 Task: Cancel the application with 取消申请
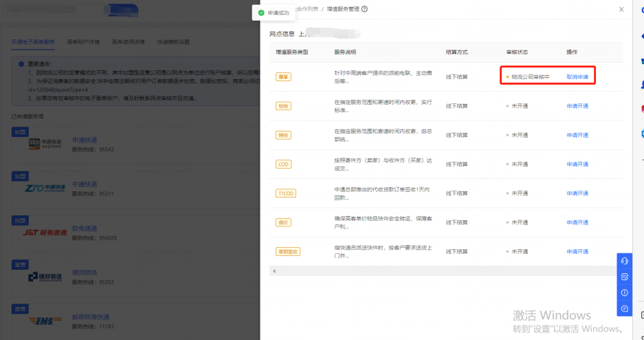click(577, 77)
